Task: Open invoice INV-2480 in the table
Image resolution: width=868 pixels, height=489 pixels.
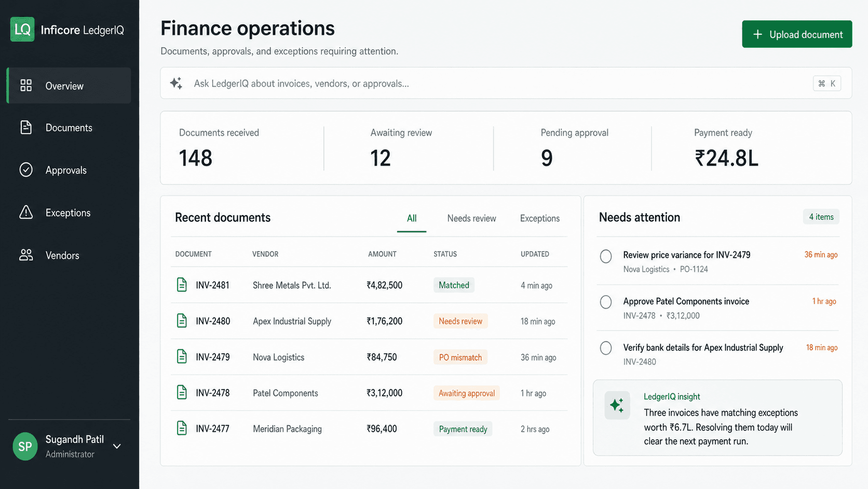Action: (213, 321)
